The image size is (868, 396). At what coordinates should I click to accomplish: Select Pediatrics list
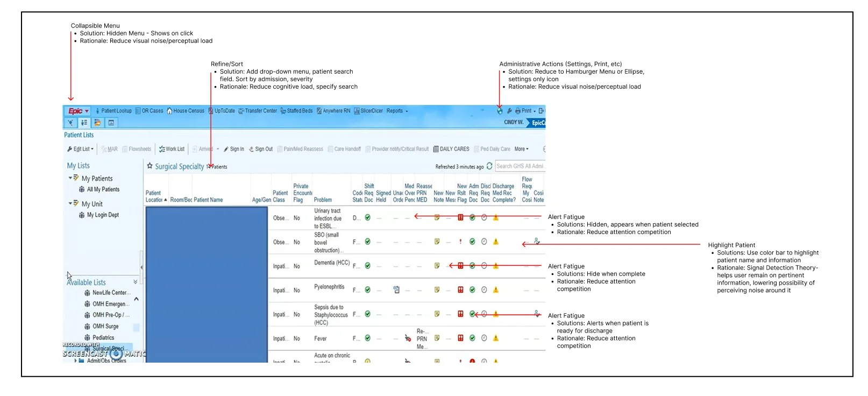tap(99, 338)
